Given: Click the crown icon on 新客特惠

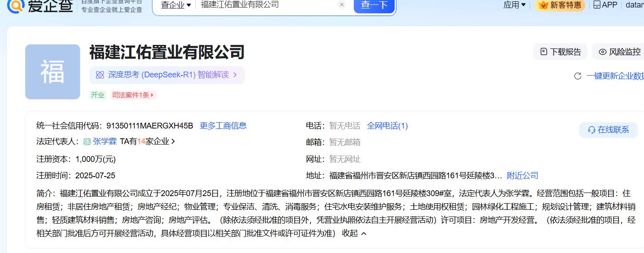Looking at the screenshot, I should pyautogui.click(x=543, y=5).
